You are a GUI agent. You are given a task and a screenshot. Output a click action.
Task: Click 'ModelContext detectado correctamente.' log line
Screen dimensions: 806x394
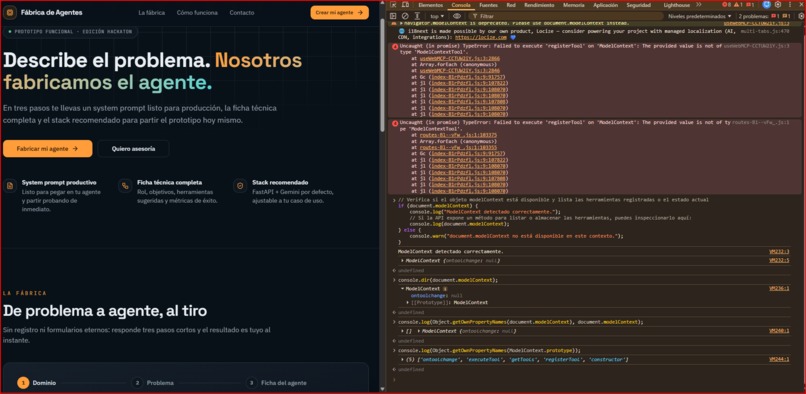(x=451, y=252)
